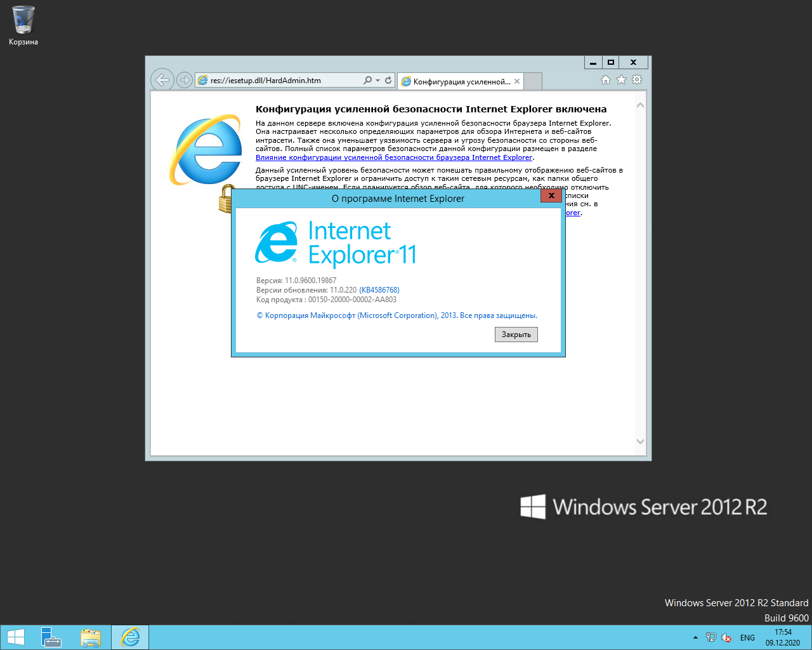
Task: Click the product code 00150-20000-00002-AA803
Action: pos(352,300)
